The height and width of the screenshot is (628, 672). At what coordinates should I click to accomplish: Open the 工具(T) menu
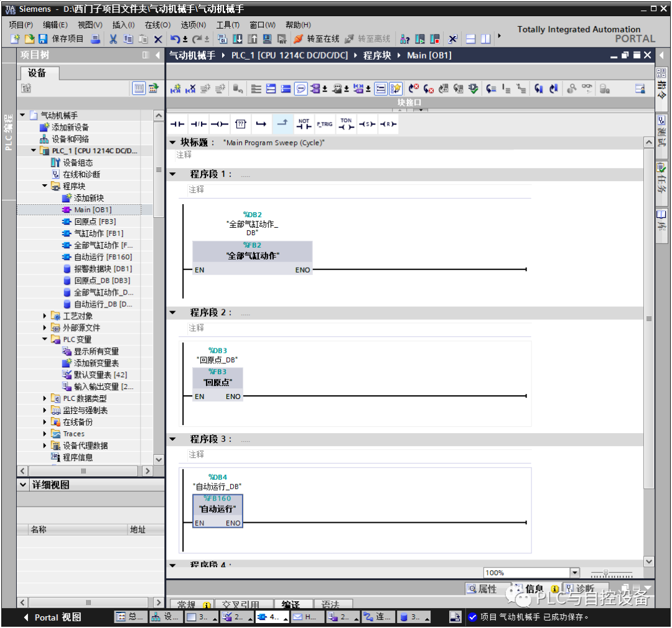(228, 25)
